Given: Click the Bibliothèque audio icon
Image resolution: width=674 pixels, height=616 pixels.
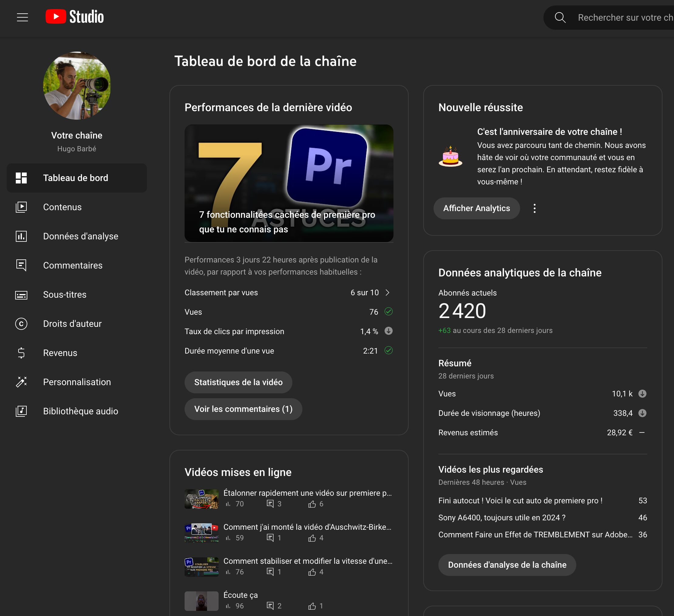Looking at the screenshot, I should pos(21,411).
